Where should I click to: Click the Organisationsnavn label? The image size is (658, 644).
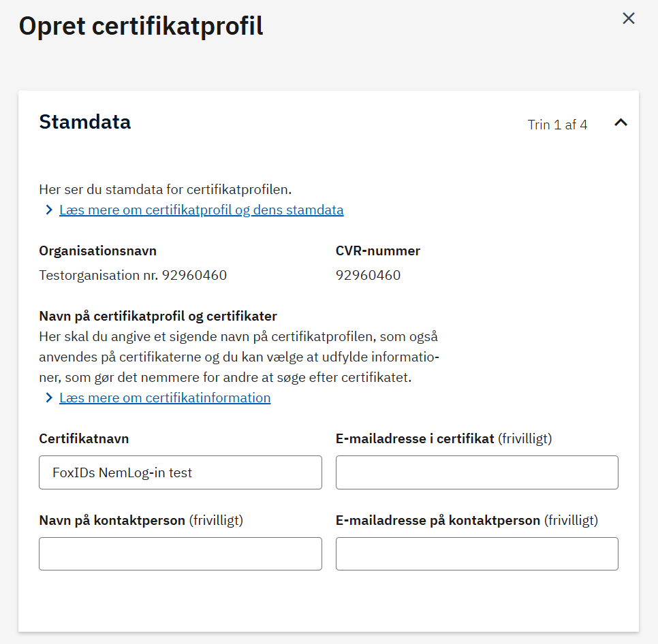(x=97, y=251)
